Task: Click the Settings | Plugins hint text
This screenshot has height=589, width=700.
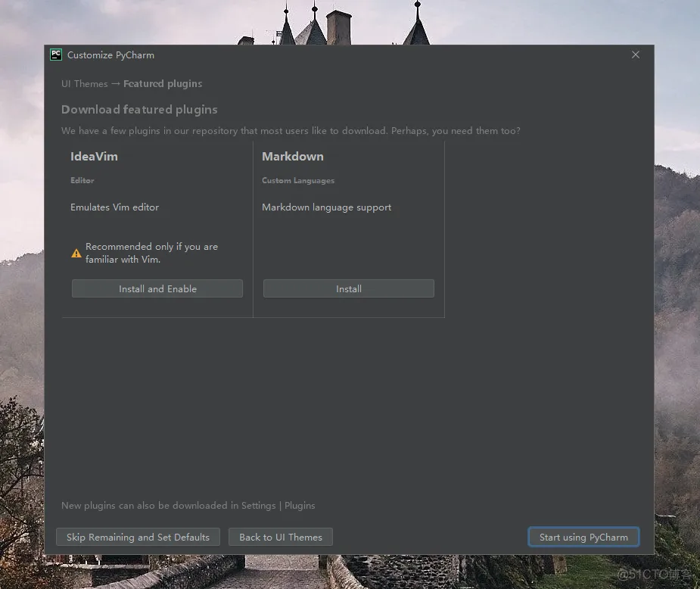Action: pyautogui.click(x=188, y=506)
